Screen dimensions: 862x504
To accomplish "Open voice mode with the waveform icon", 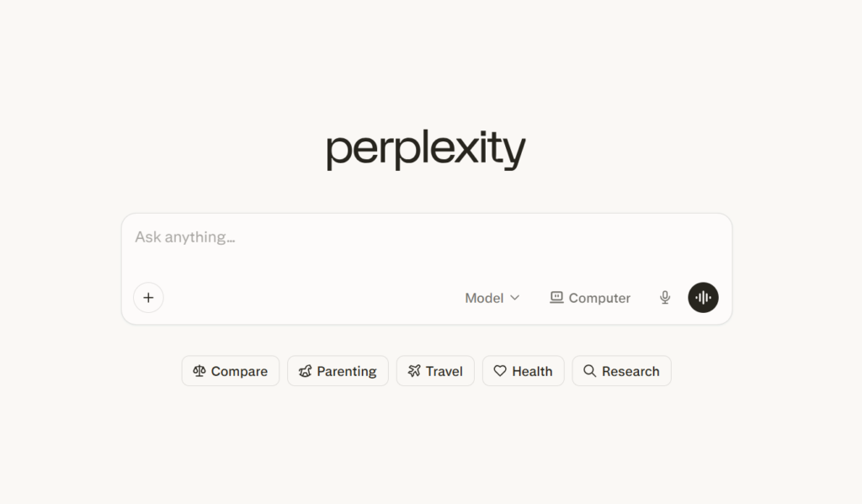I will click(703, 297).
